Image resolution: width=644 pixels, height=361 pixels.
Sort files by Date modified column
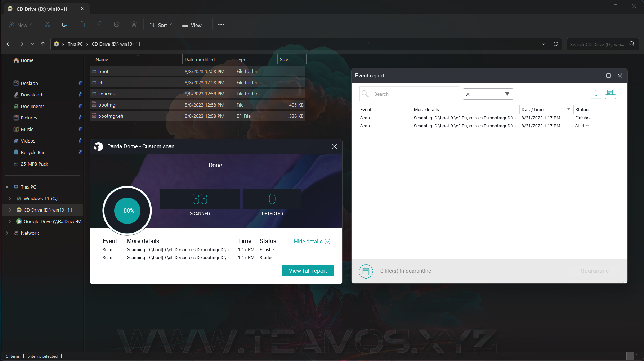point(208,59)
